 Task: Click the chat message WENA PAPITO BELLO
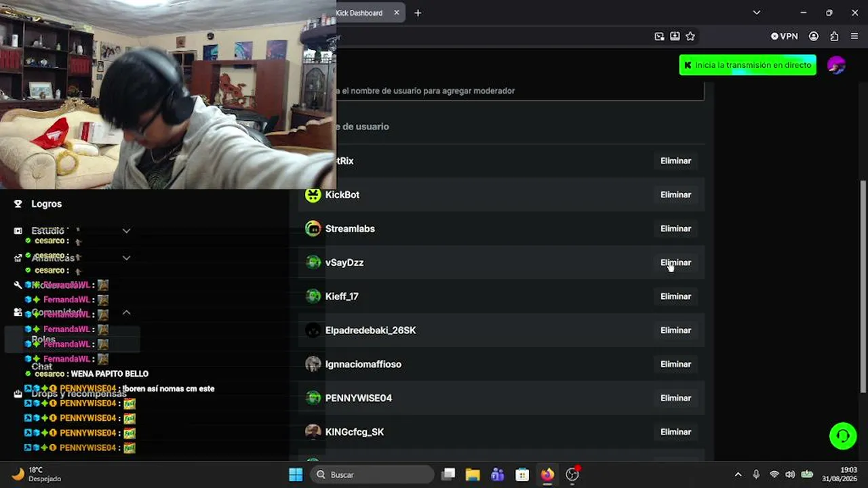(x=109, y=373)
